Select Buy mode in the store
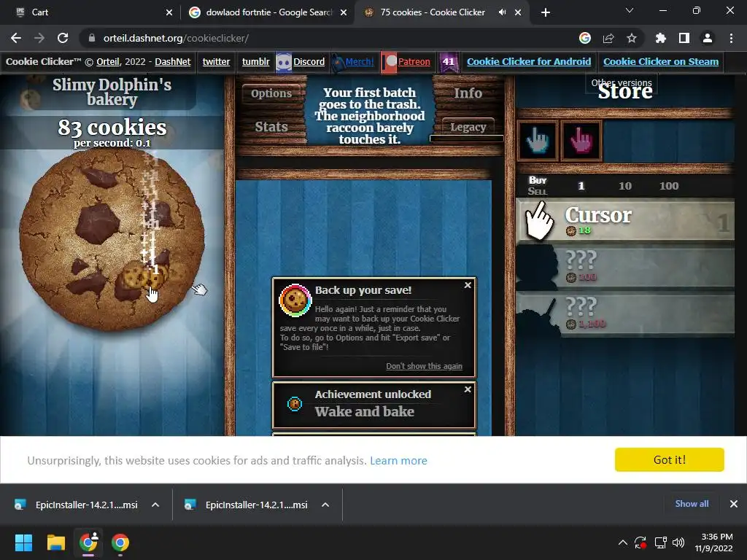This screenshot has height=560, width=747. (538, 180)
